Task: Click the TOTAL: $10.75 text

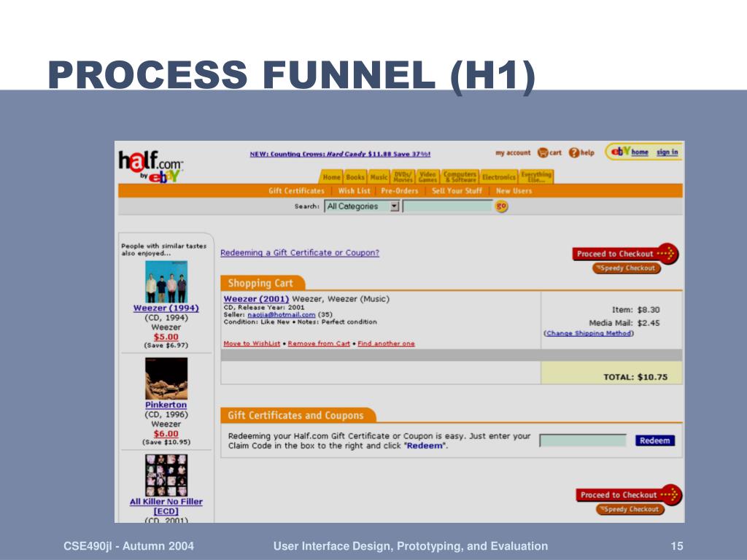Action: click(635, 377)
